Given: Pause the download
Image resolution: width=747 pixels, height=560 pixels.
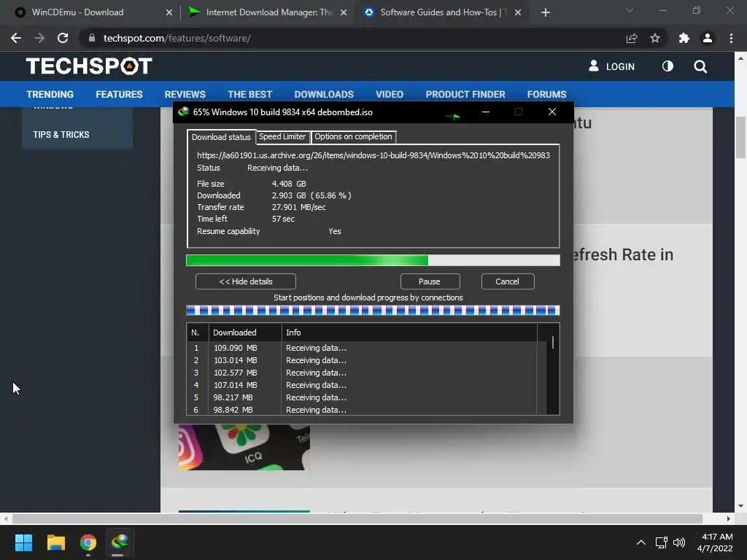Looking at the screenshot, I should [430, 281].
